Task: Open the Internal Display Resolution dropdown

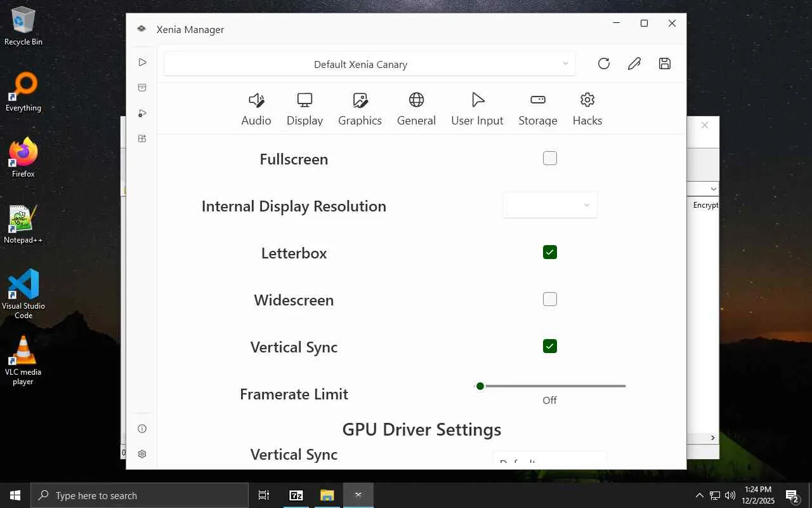Action: (x=550, y=205)
